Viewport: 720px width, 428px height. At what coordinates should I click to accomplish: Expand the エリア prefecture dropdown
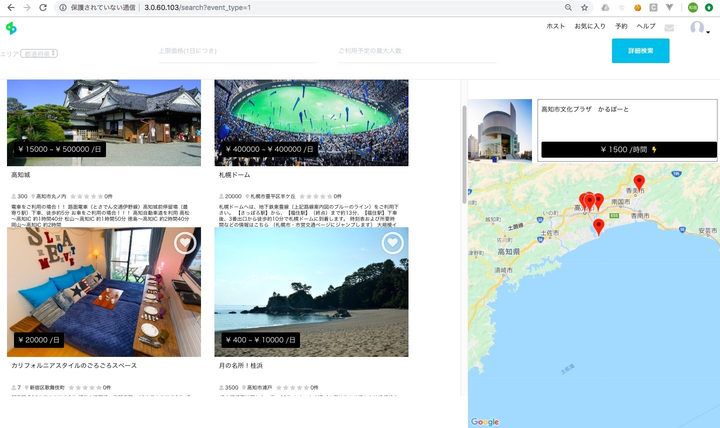(x=39, y=53)
